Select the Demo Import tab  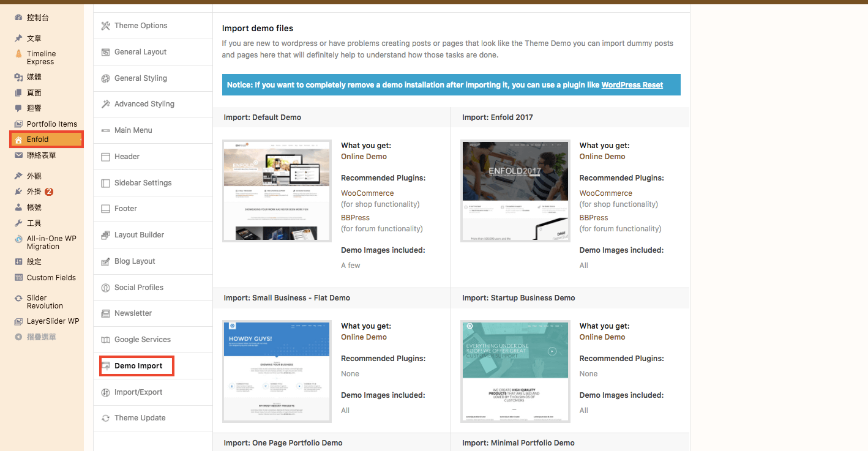(x=153, y=366)
